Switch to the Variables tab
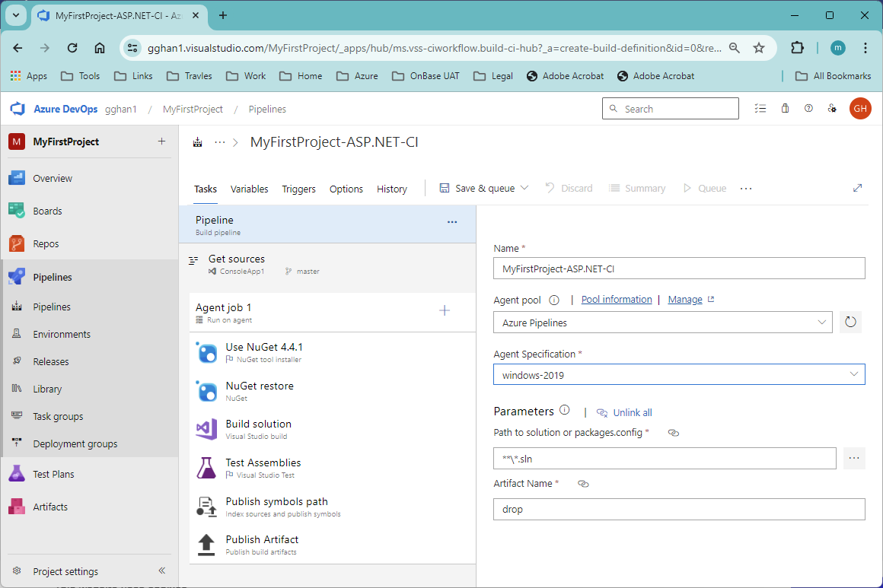The height and width of the screenshot is (588, 883). click(249, 189)
